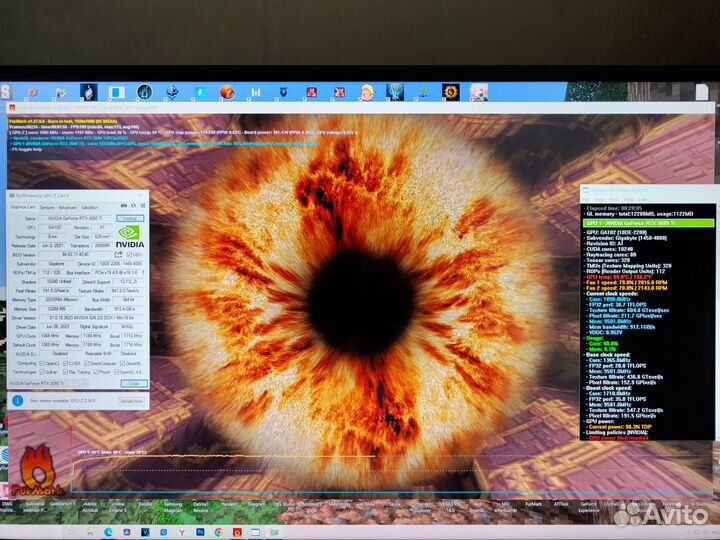The height and width of the screenshot is (540, 720).
Task: Click the FurMark window title bar
Action: [x=360, y=108]
